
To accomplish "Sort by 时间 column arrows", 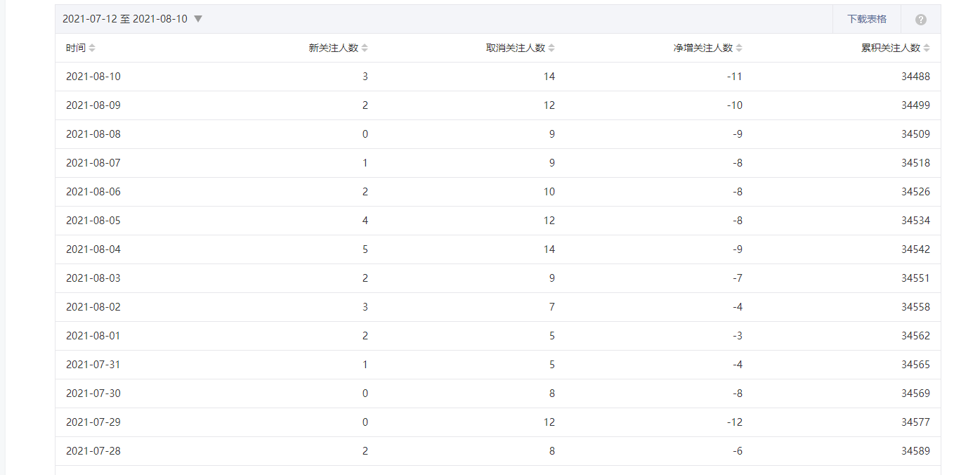I will (x=92, y=48).
